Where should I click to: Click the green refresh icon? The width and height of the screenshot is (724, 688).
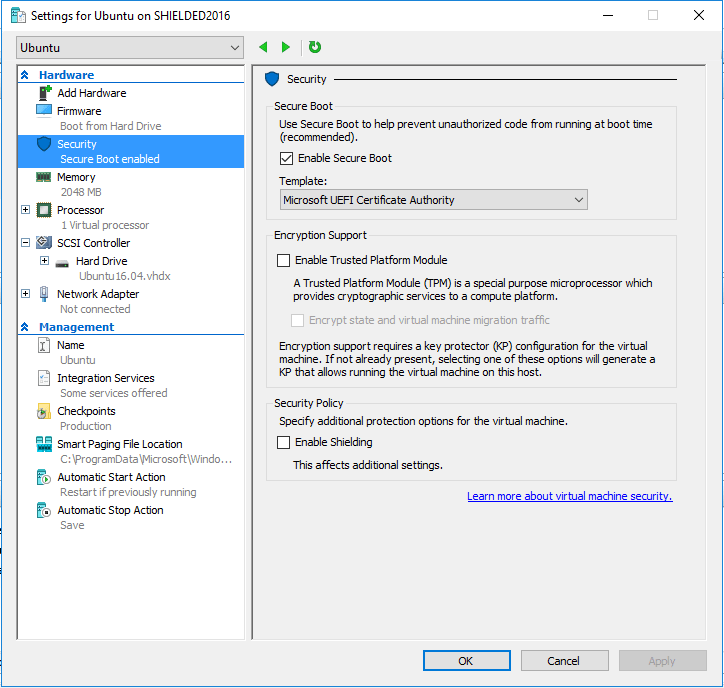pyautogui.click(x=315, y=47)
